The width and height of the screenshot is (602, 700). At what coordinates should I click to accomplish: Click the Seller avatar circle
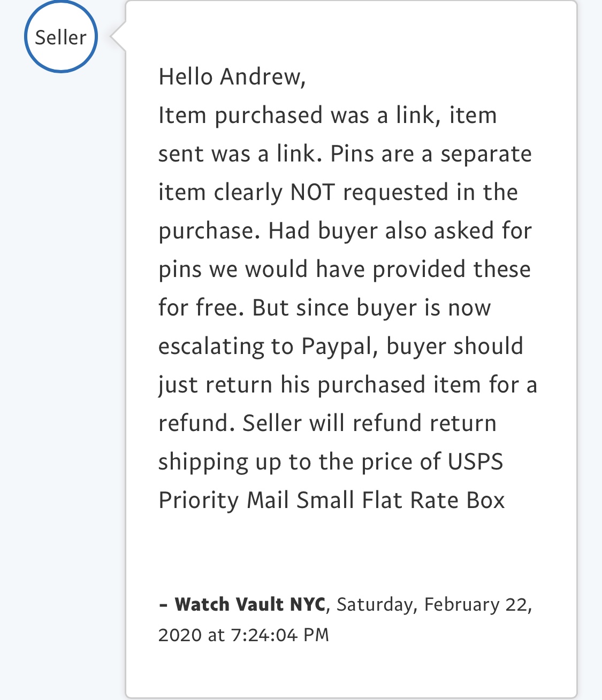click(x=61, y=37)
